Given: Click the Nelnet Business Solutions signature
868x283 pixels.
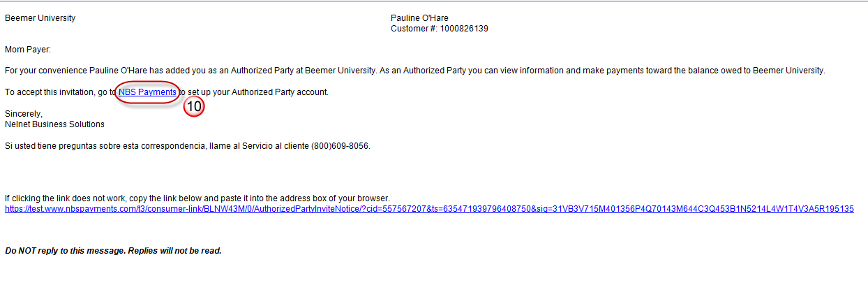Looking at the screenshot, I should pyautogui.click(x=54, y=124).
